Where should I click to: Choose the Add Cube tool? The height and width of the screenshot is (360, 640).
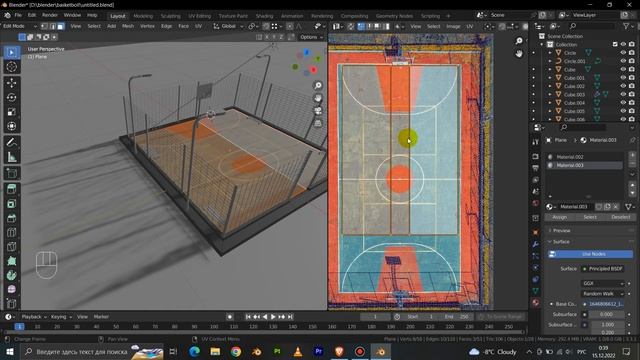point(11,173)
